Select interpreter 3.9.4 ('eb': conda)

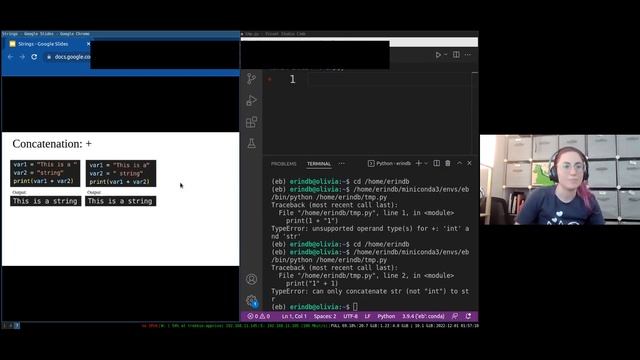pyautogui.click(x=423, y=316)
